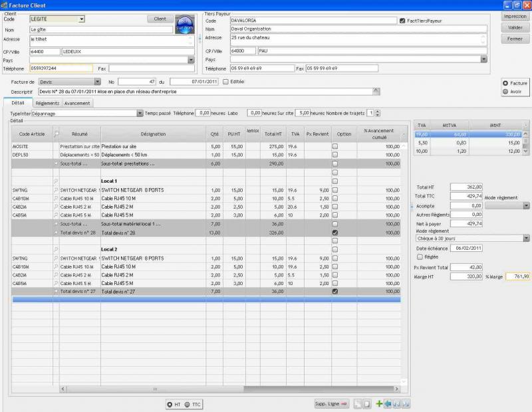Select the Facture radio button
The width and height of the screenshot is (532, 412).
click(505, 83)
